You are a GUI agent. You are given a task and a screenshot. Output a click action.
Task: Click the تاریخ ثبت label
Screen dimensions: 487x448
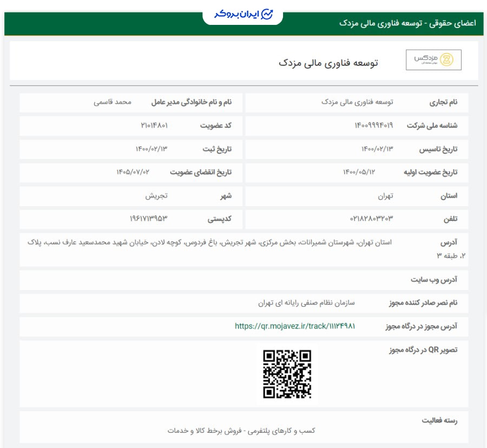[217, 149]
